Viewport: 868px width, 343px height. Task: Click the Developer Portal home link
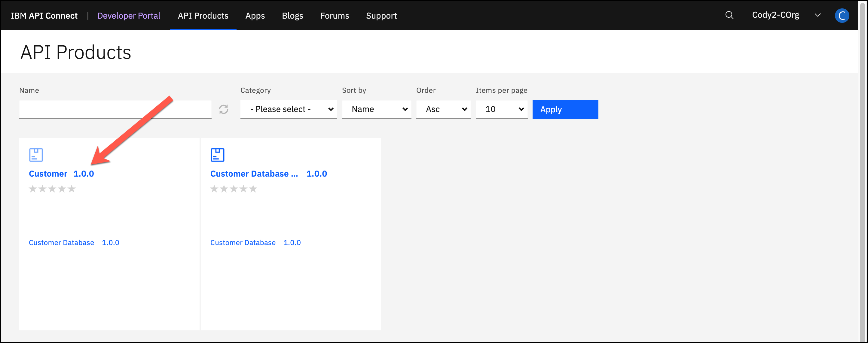129,16
